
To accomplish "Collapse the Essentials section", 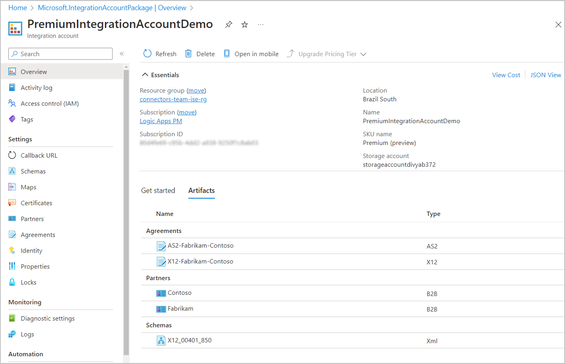I will click(x=145, y=75).
